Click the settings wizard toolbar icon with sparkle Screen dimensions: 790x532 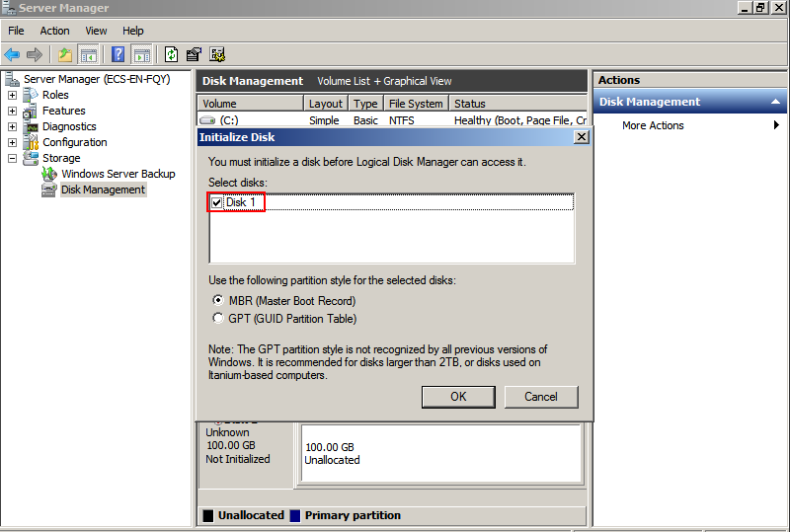(217, 54)
